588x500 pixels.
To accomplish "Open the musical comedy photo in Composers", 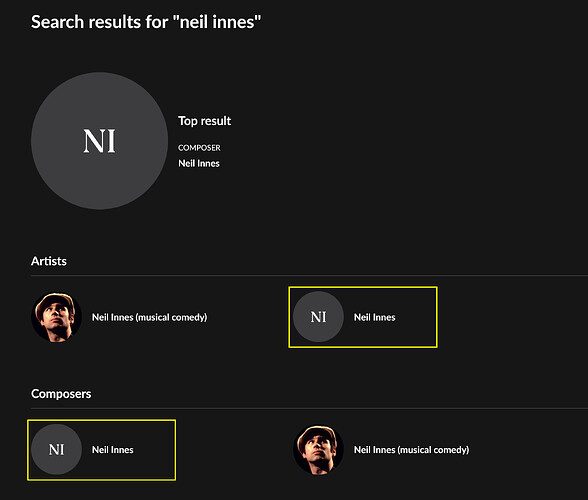I will click(318, 450).
